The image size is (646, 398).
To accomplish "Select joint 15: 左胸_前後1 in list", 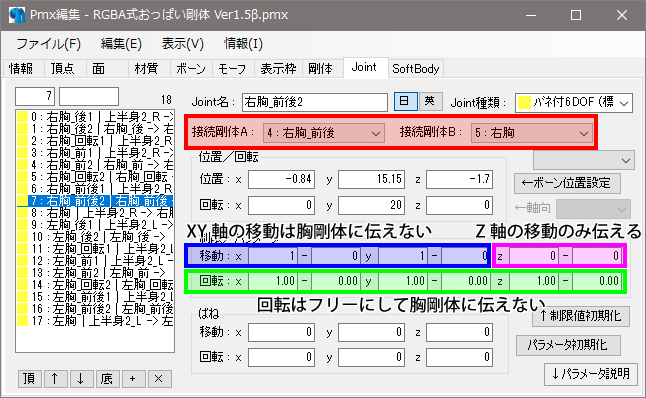I will (95, 297).
